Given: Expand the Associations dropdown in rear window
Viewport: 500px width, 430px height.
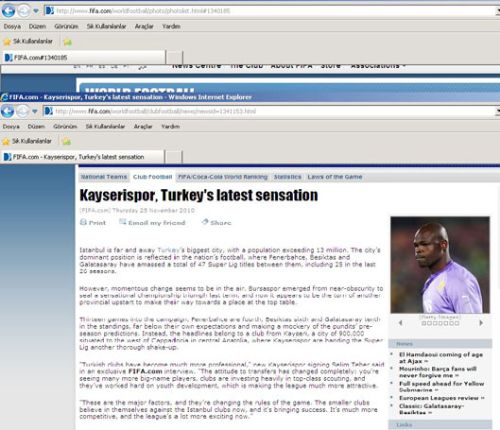Looking at the screenshot, I should point(378,66).
